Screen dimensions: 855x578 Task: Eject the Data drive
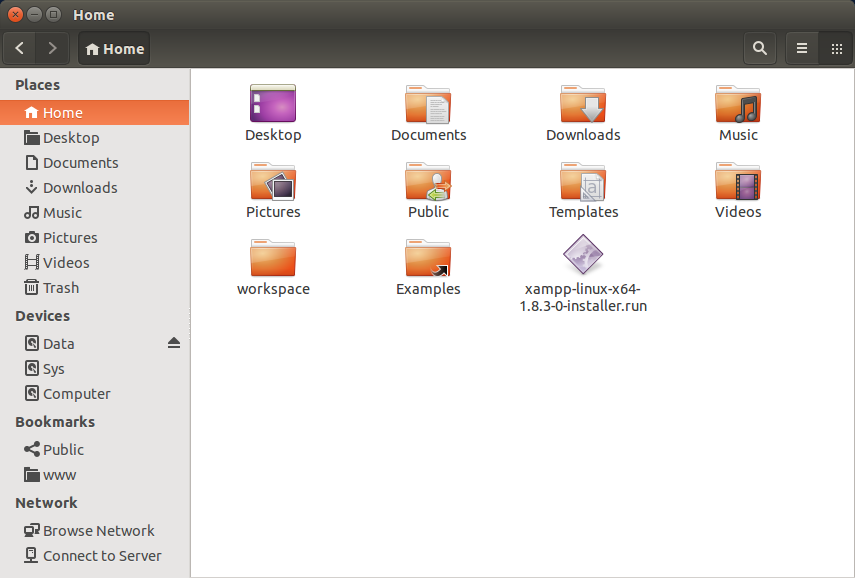pos(174,343)
